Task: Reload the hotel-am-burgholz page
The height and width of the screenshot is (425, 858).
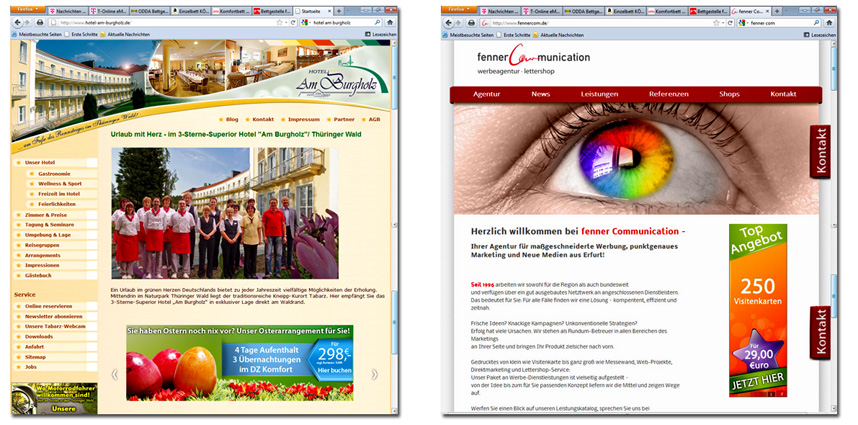Action: (x=293, y=22)
